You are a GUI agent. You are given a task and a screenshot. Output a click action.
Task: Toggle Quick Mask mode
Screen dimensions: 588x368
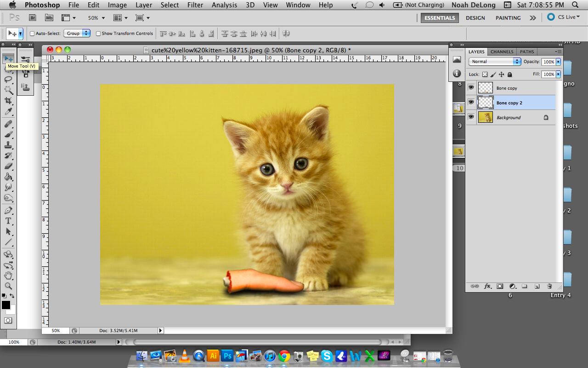(x=8, y=320)
